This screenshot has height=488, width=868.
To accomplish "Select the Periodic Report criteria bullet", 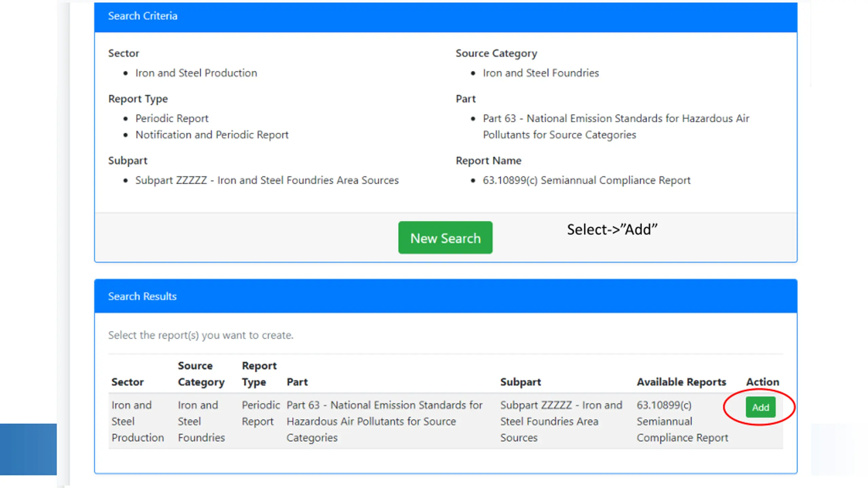I will 172,118.
